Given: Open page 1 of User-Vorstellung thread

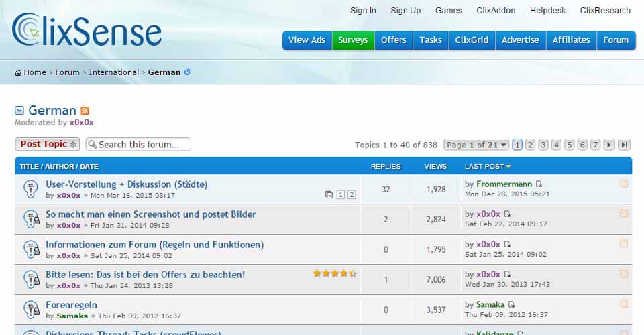Looking at the screenshot, I should coord(341,195).
